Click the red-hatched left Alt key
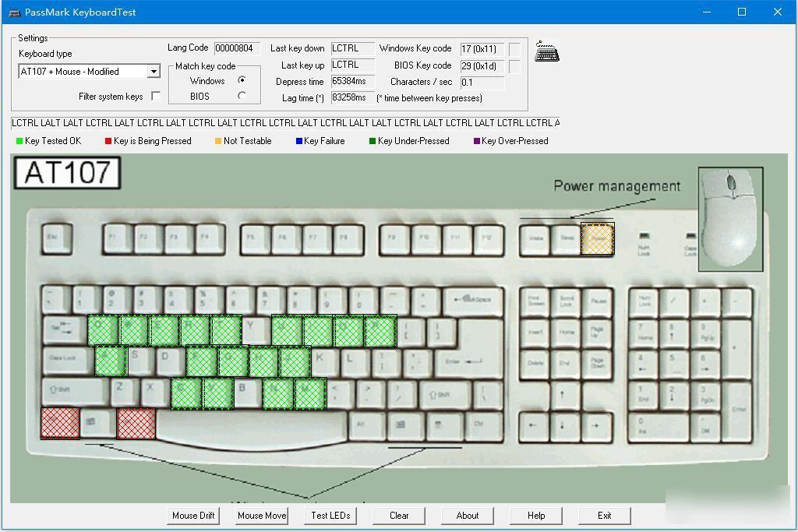 136,423
